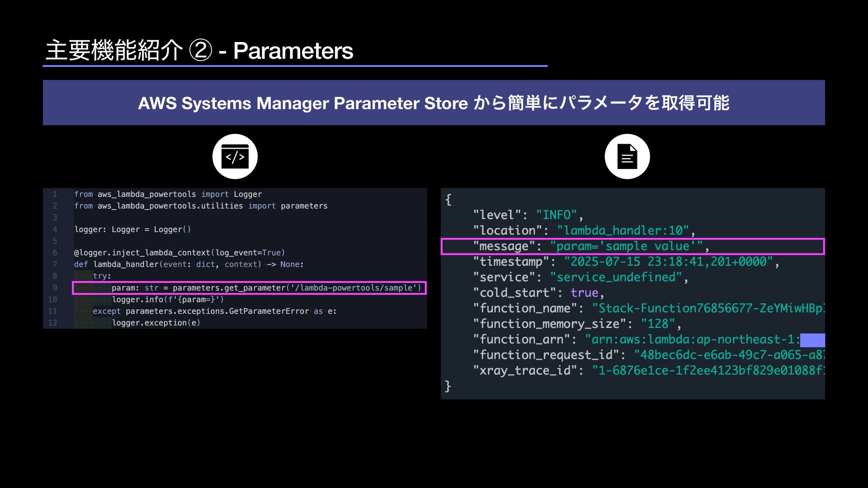Click line number 12 in the code gutter

tap(52, 323)
